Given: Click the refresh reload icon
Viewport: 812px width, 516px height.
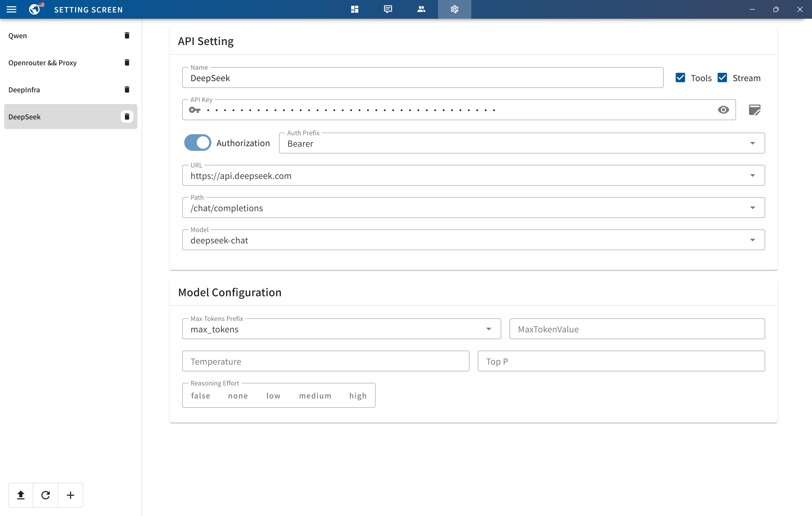Looking at the screenshot, I should coord(46,495).
